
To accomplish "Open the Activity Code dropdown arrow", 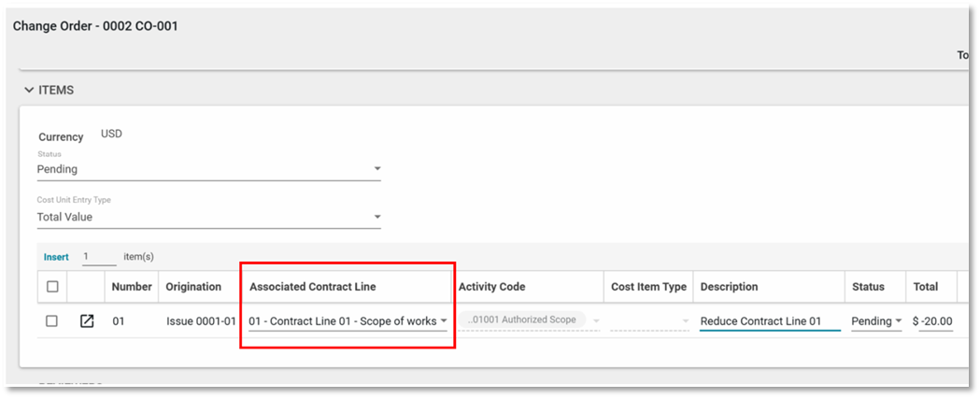I will point(595,321).
